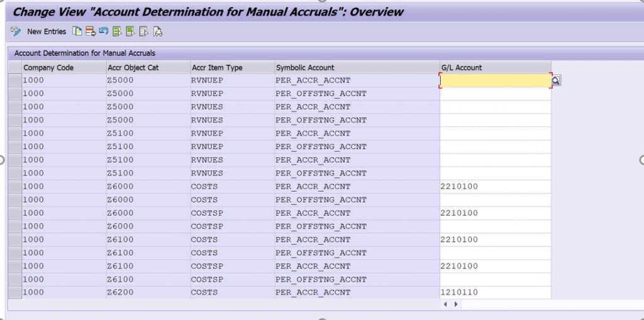
Task: Click the horizontal scroll left arrow
Action: click(x=446, y=304)
